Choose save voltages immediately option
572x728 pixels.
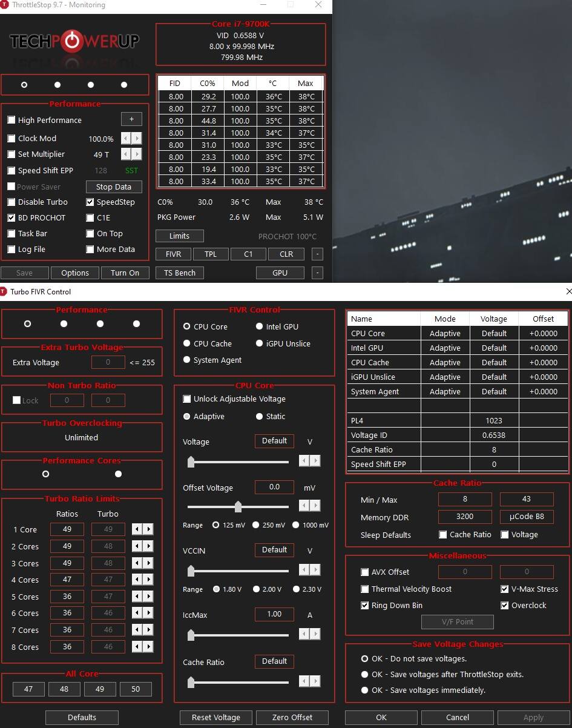pyautogui.click(x=364, y=690)
